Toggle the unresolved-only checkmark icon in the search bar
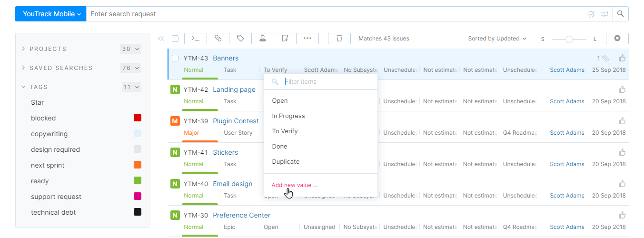The height and width of the screenshot is (238, 644). point(591,14)
